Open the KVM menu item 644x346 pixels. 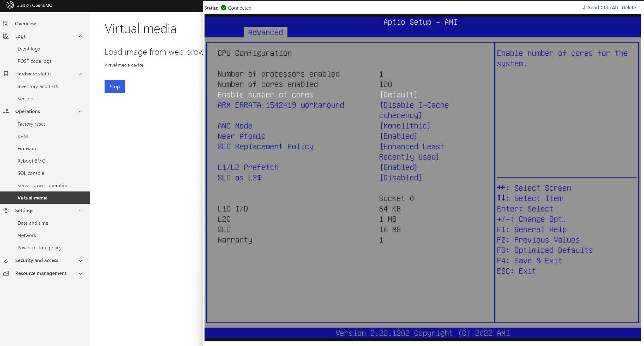pyautogui.click(x=23, y=136)
